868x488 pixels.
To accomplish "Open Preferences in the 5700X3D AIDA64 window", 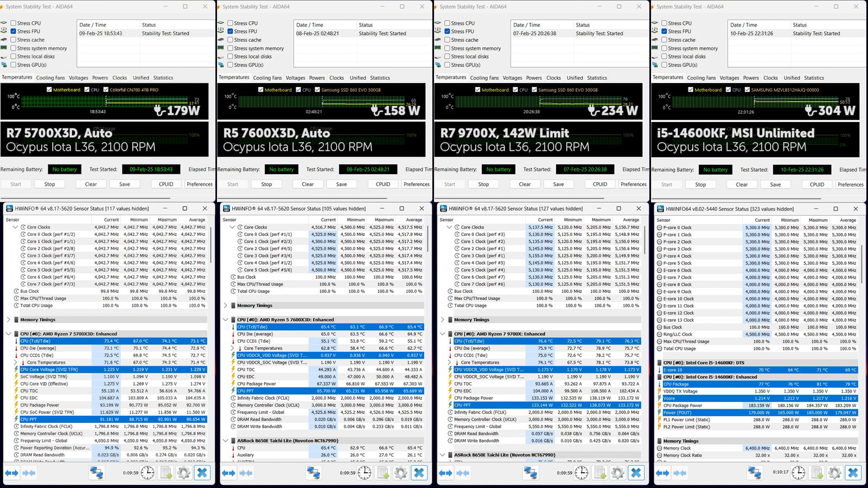I will click(x=200, y=184).
